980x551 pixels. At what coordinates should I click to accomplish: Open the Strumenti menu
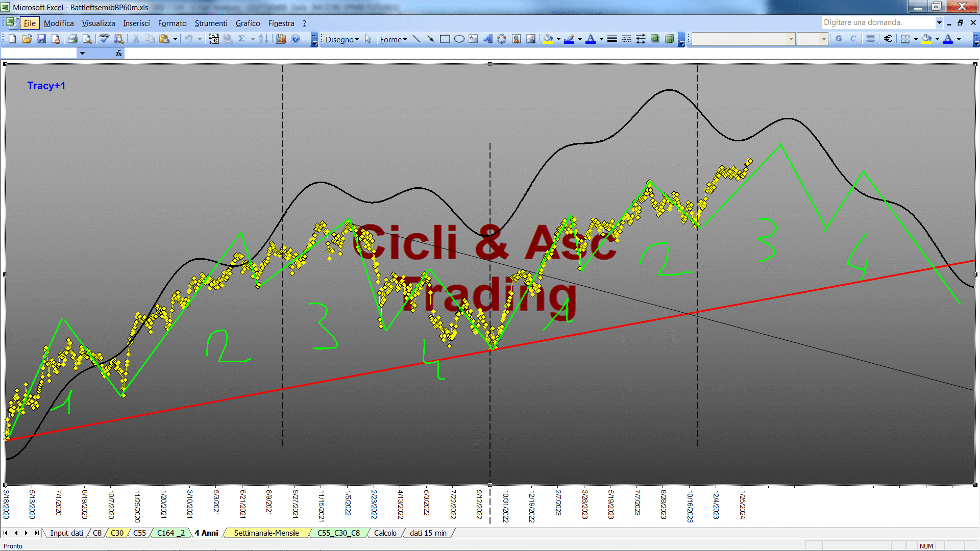[x=211, y=23]
